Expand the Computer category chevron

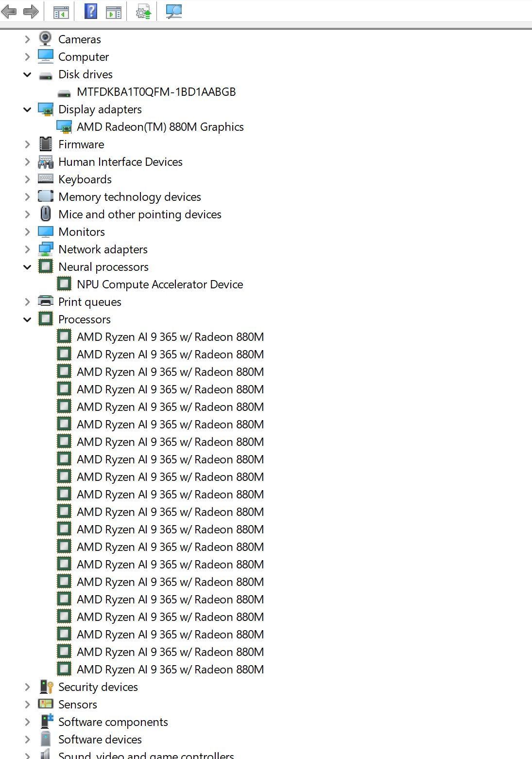tap(27, 57)
